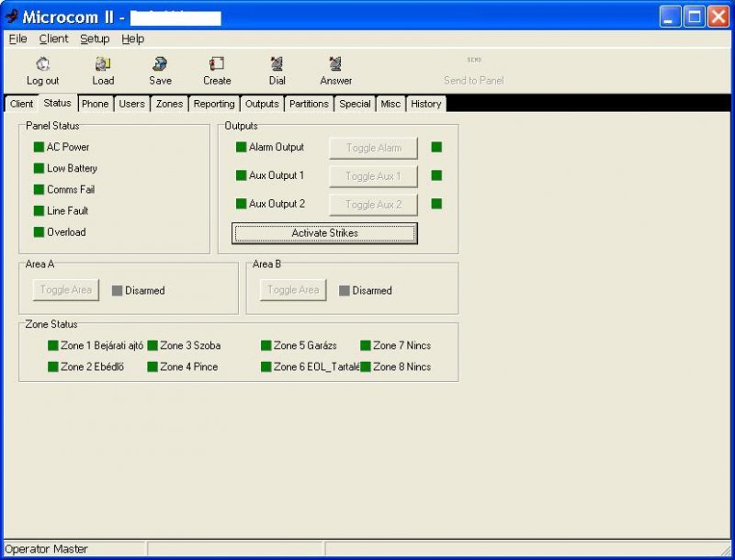This screenshot has width=735, height=560.
Task: Click indicator right of Toggle Aux 2 button
Action: 436,204
